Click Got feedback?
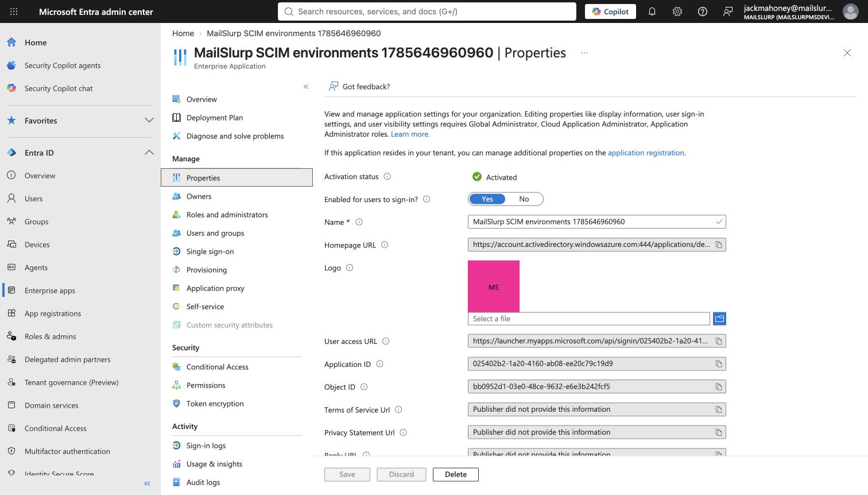The width and height of the screenshot is (868, 495). click(x=359, y=87)
